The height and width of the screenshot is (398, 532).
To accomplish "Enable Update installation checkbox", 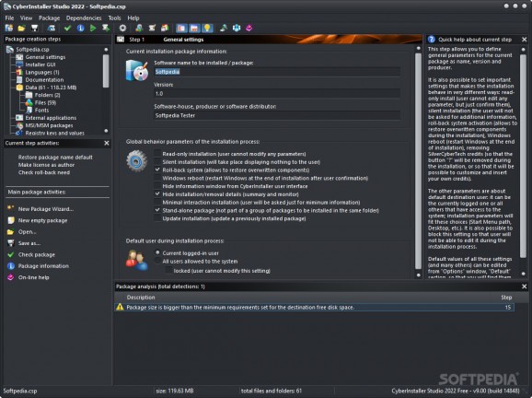I will pos(157,218).
